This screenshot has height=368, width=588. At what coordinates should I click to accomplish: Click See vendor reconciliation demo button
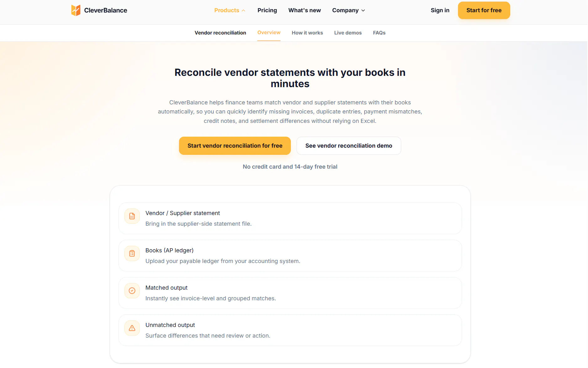click(x=349, y=146)
